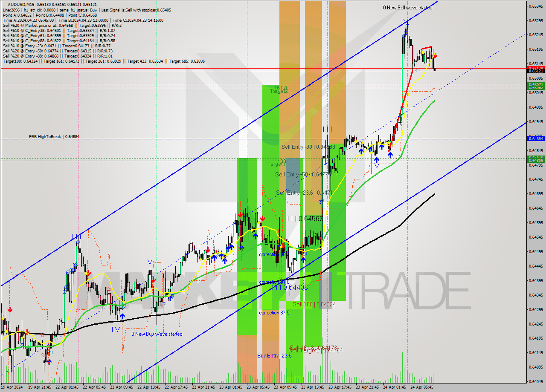Click the 'Target1' label on the green zone
Image resolution: width=546 pixels, height=392 pixels.
click(x=276, y=164)
